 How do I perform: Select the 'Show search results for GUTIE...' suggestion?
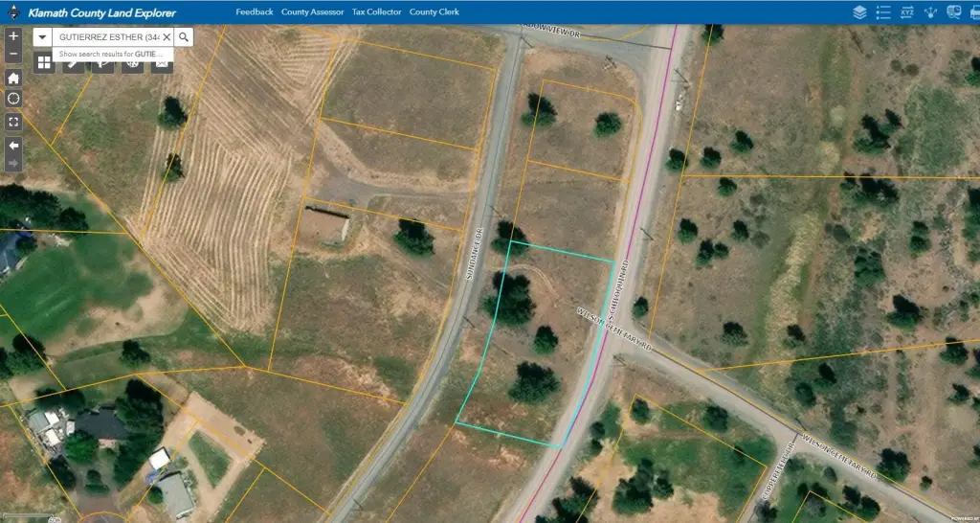click(105, 55)
